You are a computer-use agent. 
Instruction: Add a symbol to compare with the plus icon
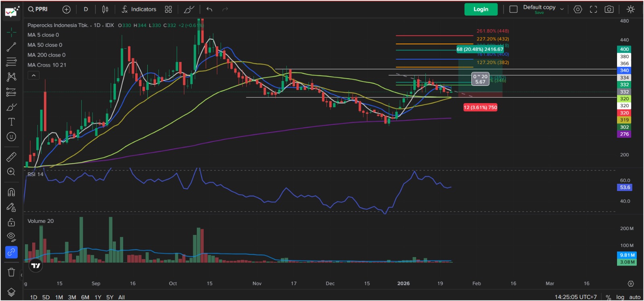click(66, 9)
